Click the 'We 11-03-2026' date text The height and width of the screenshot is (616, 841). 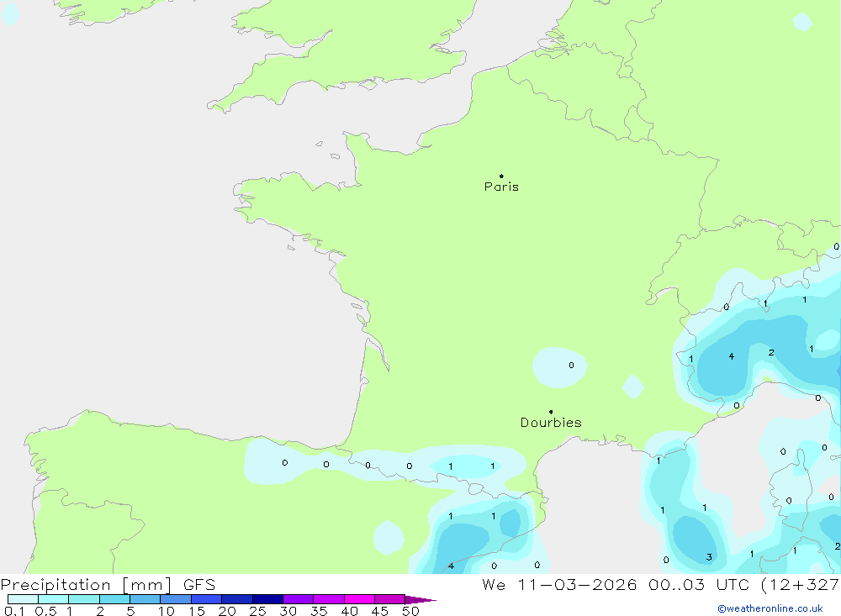[559, 585]
